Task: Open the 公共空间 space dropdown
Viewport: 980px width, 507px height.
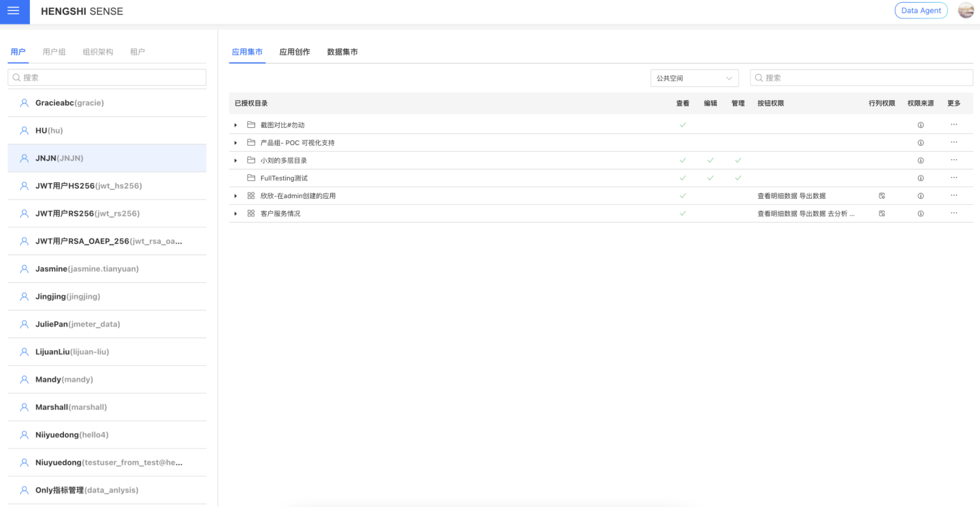Action: pyautogui.click(x=694, y=78)
